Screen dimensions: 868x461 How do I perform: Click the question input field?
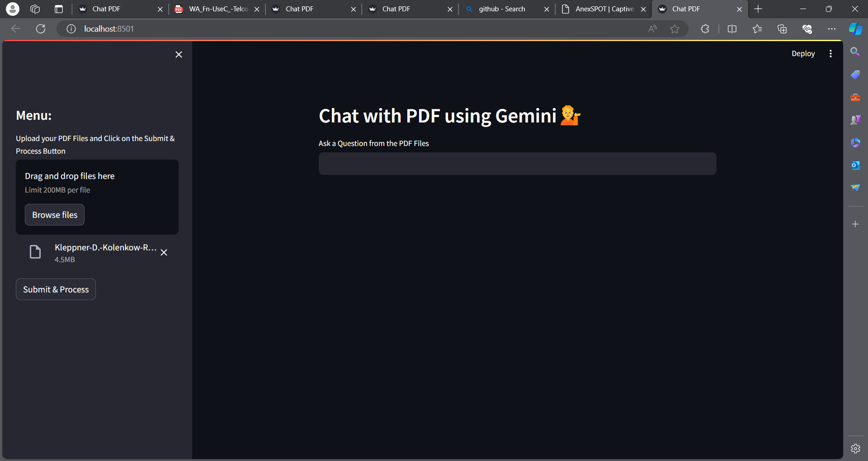pyautogui.click(x=517, y=164)
